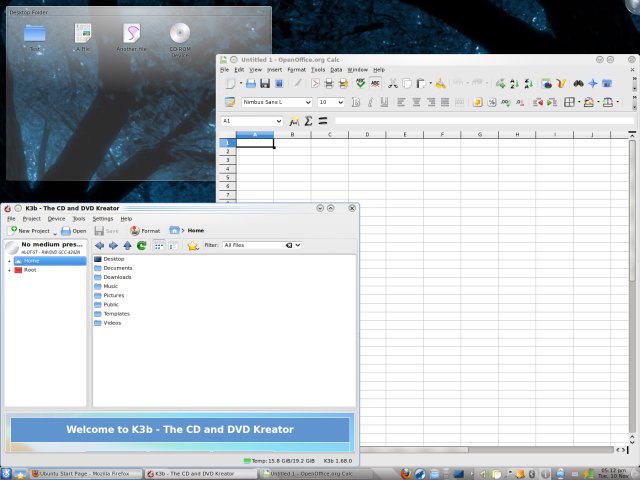Open the Navigator star icon in Calc
The image size is (640, 480).
pyautogui.click(x=593, y=84)
